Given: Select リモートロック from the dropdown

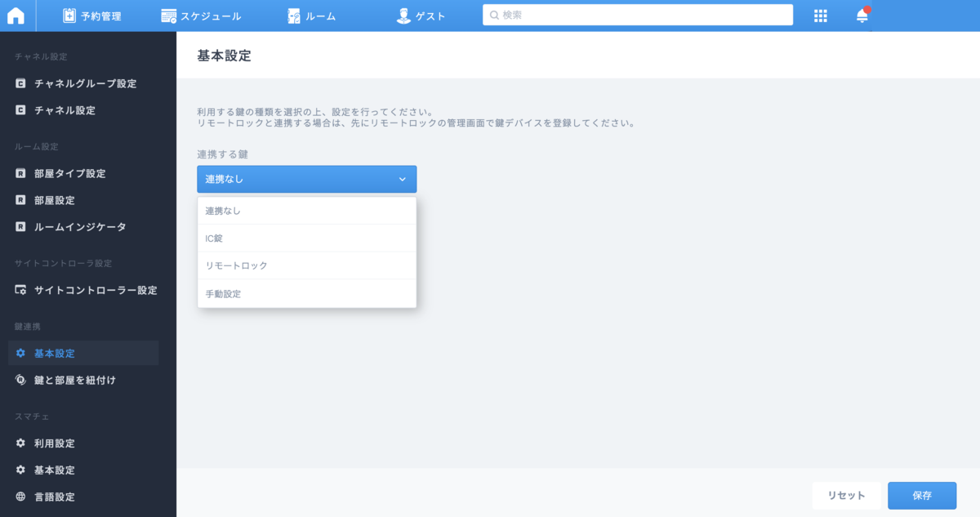Looking at the screenshot, I should (307, 266).
